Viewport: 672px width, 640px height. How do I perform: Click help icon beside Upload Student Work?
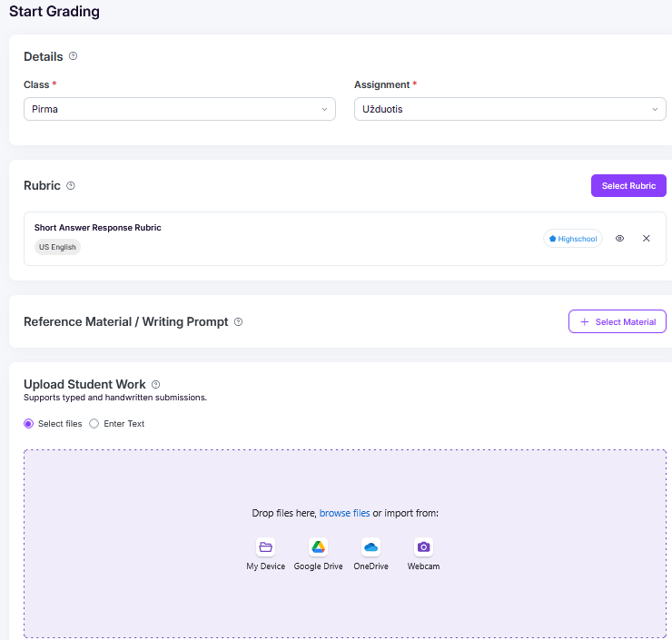coord(156,385)
